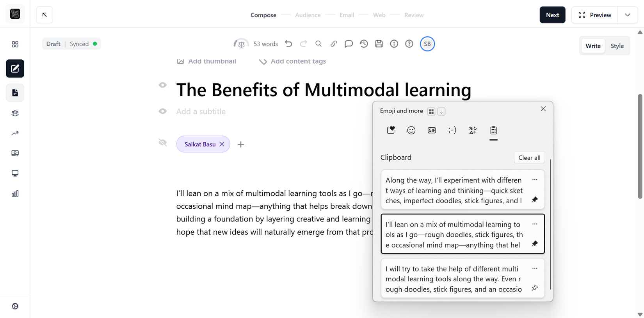Click the page vertical scrollbar
644x318 pixels.
pos(640,146)
